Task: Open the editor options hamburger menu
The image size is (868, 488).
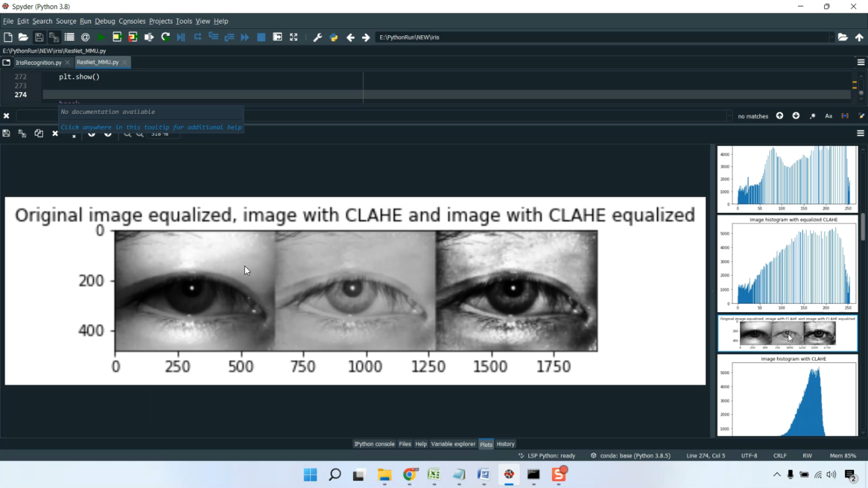Action: pos(861,62)
